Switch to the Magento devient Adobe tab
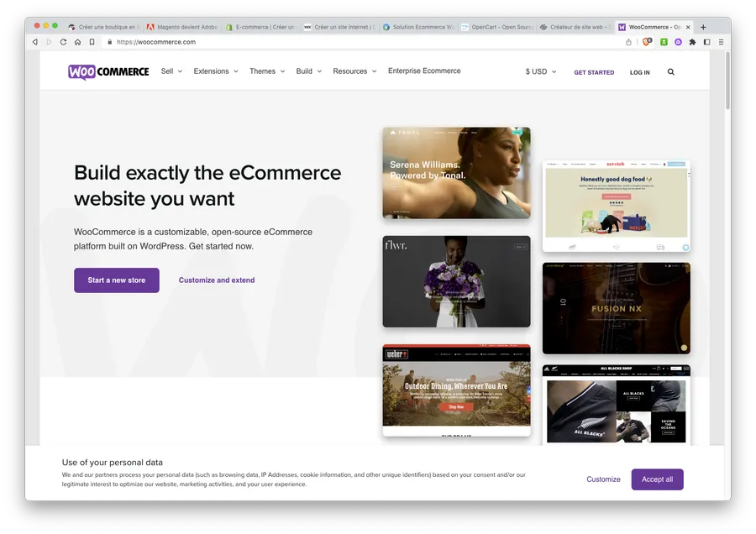The width and height of the screenshot is (756, 534). point(182,27)
